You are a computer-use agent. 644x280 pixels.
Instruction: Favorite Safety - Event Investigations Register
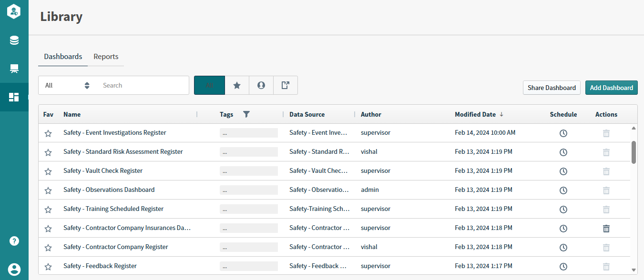tap(48, 133)
